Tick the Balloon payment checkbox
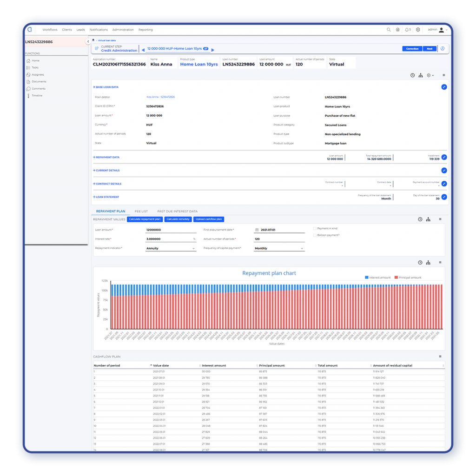The image size is (476, 476). click(315, 235)
